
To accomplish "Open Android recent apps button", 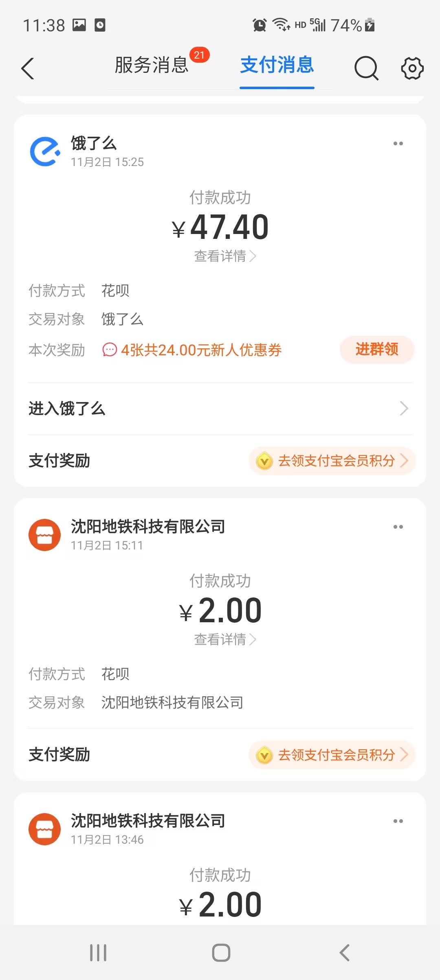I will [x=98, y=953].
